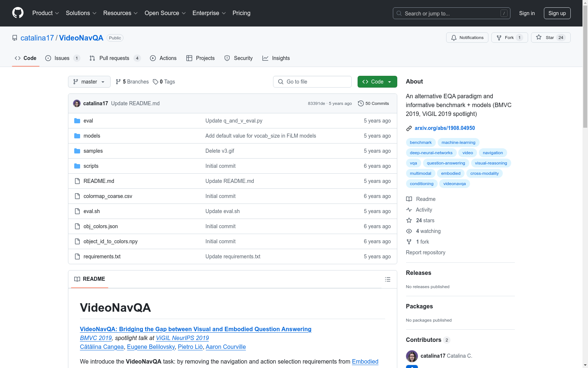The width and height of the screenshot is (588, 368).
Task: Open commit 'Update q_and_v_eval.py'
Action: (234, 121)
